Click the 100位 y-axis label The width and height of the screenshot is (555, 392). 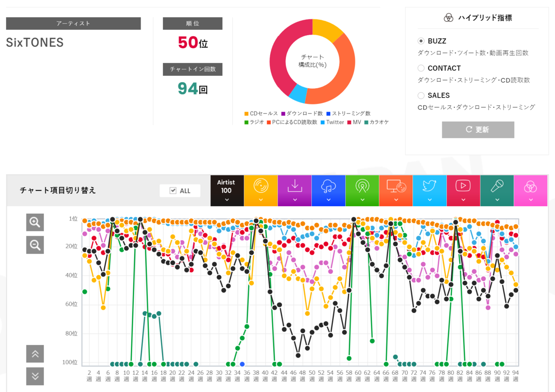coord(70,362)
